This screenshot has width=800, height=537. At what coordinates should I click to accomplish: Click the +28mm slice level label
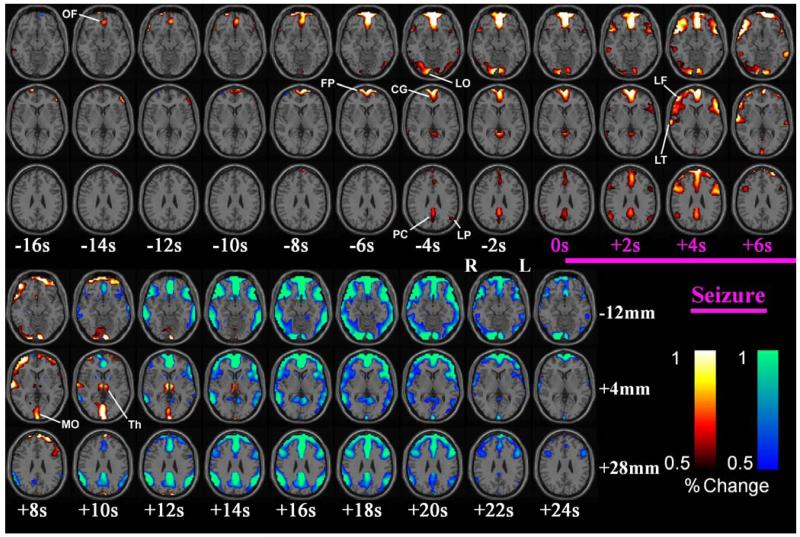(x=629, y=468)
